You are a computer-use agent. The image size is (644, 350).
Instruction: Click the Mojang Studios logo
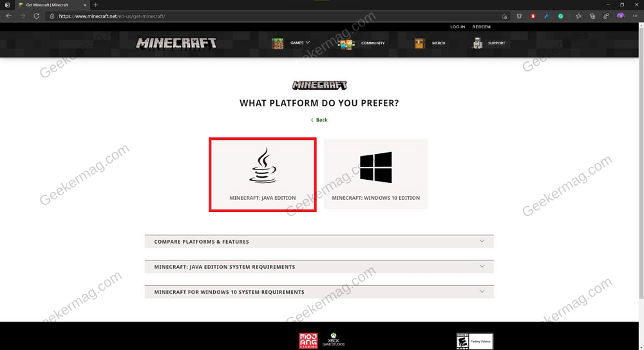[308, 340]
